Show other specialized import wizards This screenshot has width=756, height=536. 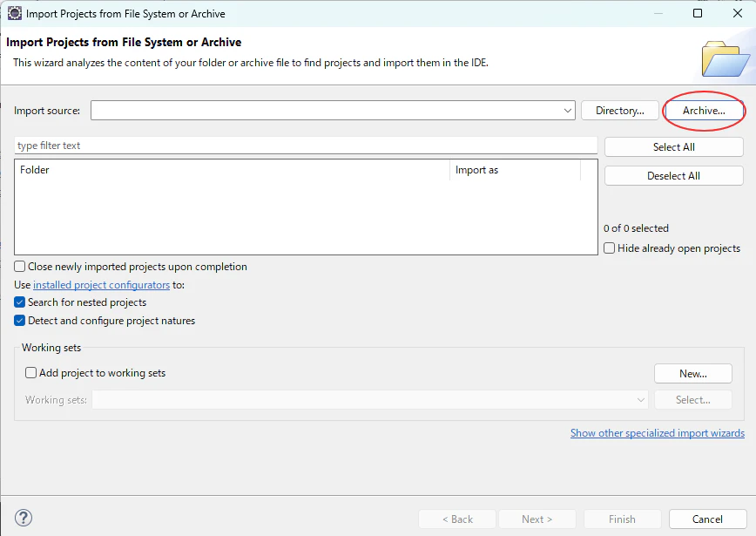point(658,433)
